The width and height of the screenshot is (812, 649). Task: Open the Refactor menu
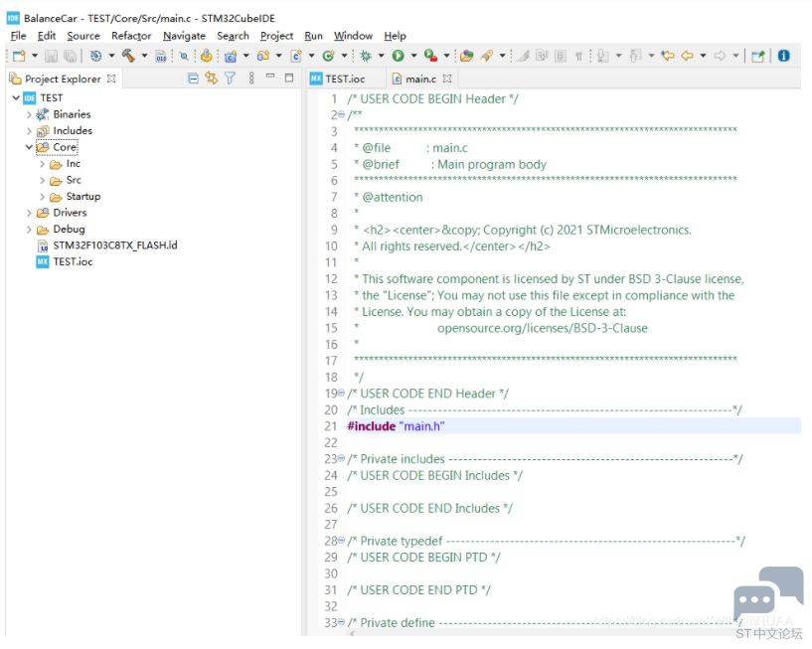(x=131, y=36)
